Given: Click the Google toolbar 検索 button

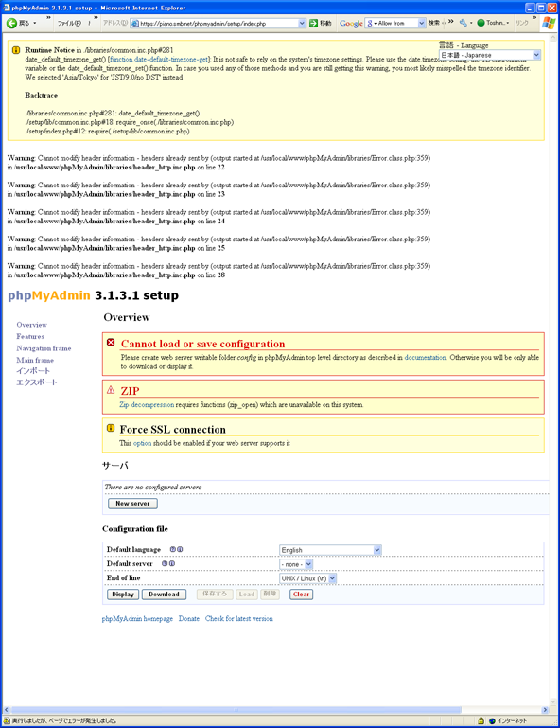Looking at the screenshot, I should [x=434, y=23].
